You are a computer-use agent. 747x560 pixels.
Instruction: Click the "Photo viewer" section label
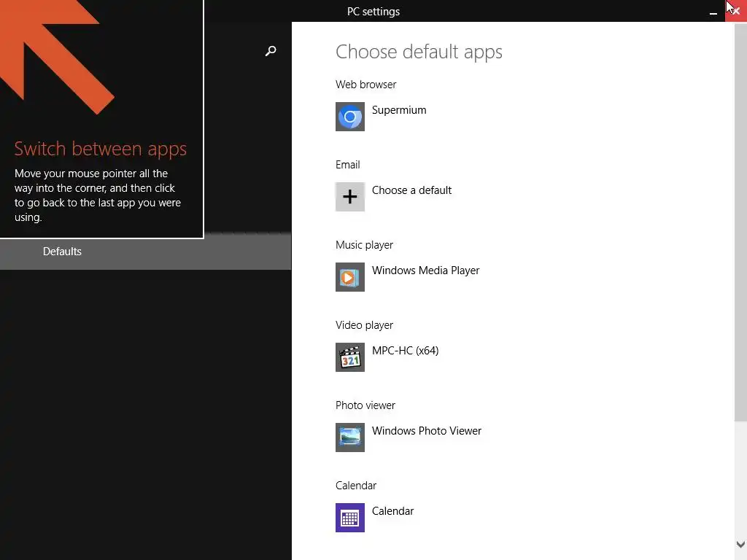click(365, 405)
